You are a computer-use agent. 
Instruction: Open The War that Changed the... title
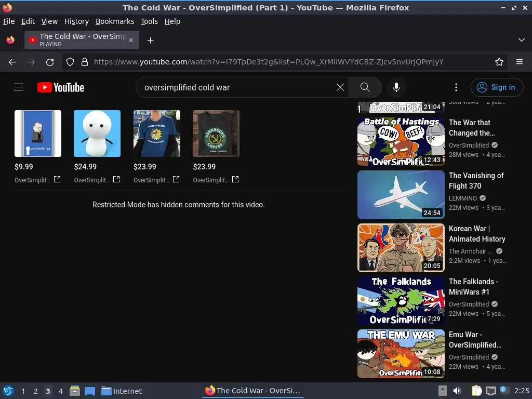click(472, 128)
